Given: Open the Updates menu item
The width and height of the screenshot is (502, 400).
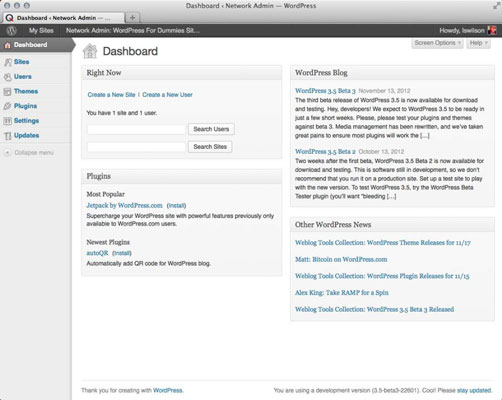Looking at the screenshot, I should coord(26,135).
